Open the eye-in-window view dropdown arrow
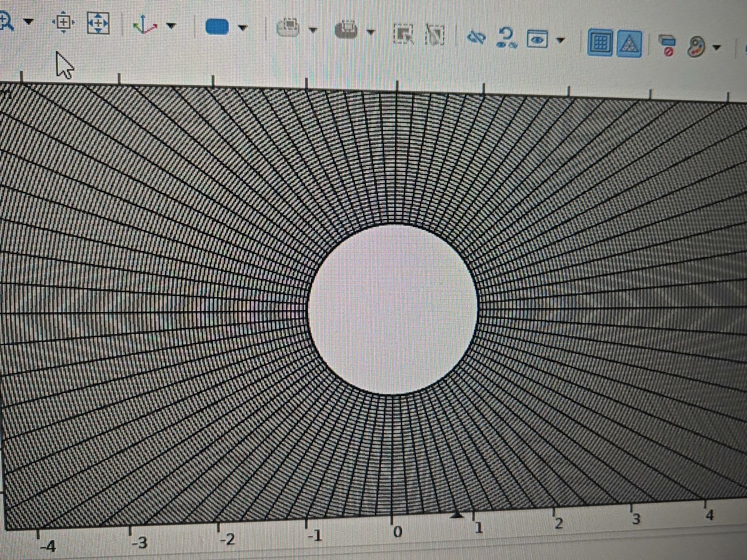The image size is (747, 560). click(x=560, y=39)
